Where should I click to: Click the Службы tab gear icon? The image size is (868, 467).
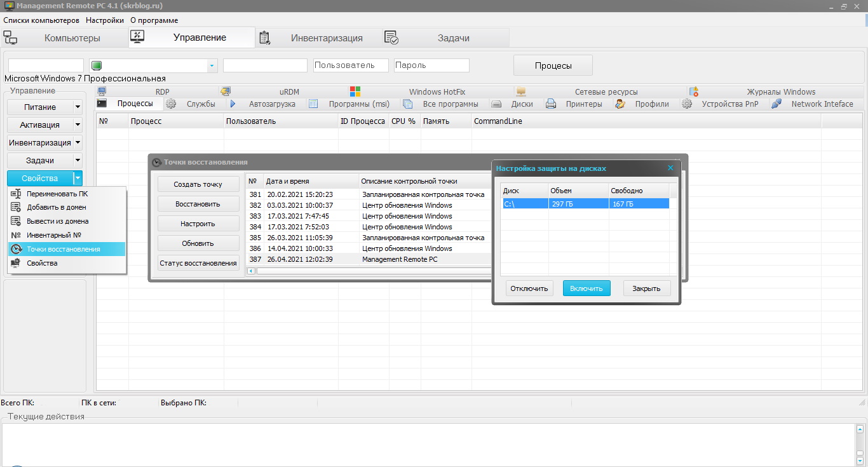click(171, 104)
